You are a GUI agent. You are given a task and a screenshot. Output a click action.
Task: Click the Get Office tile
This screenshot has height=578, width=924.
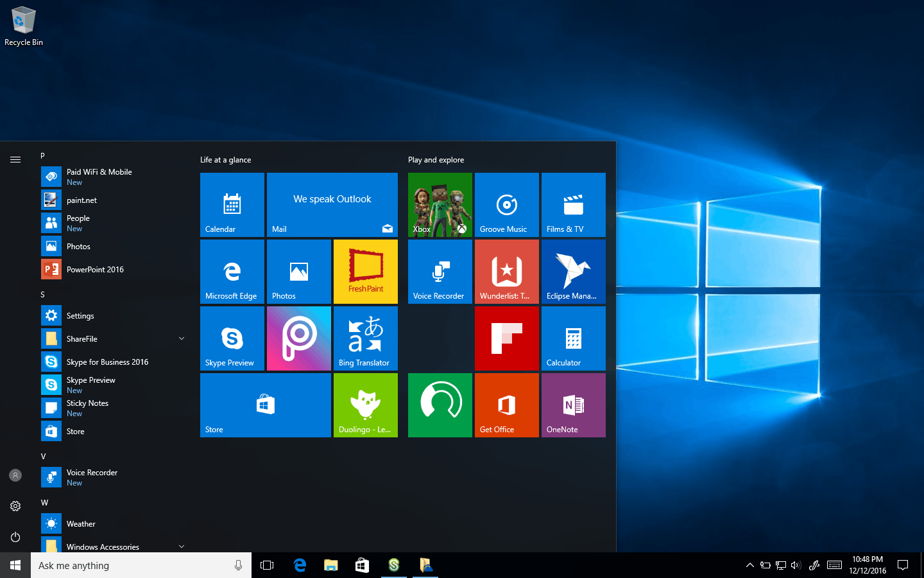tap(507, 405)
